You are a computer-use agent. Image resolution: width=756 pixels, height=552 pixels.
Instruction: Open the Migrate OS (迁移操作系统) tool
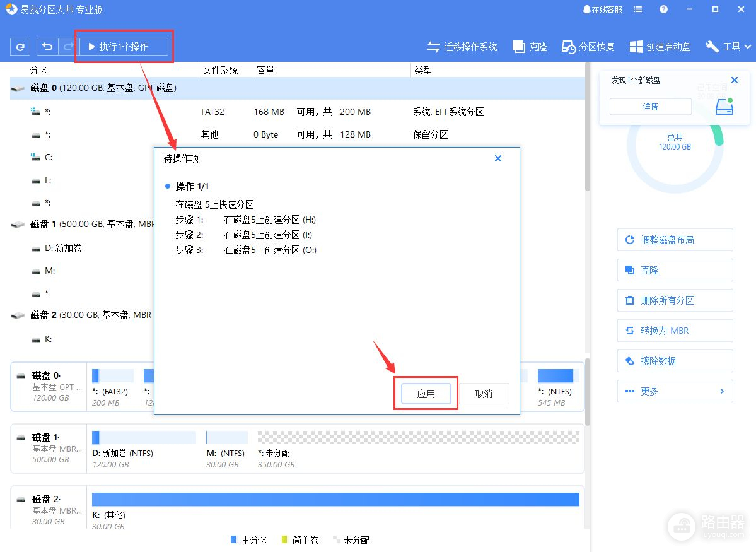[x=462, y=47]
